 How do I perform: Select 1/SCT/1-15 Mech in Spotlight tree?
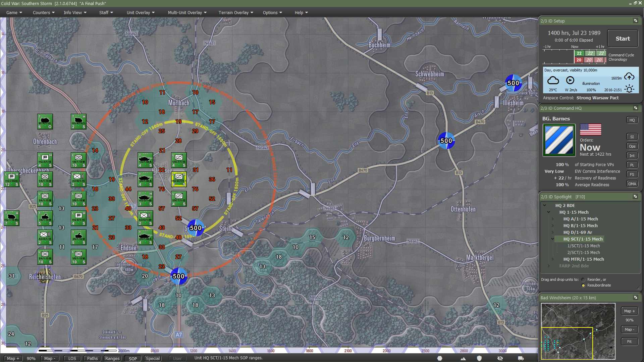tap(584, 246)
